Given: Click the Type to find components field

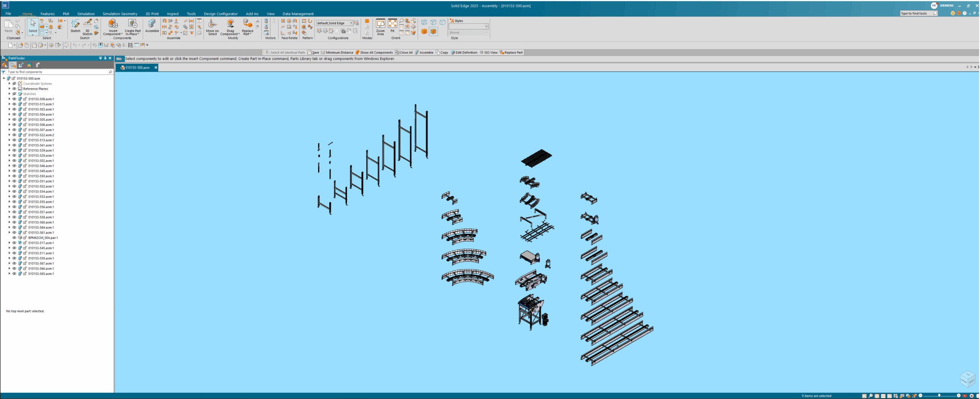Looking at the screenshot, I should pos(57,72).
